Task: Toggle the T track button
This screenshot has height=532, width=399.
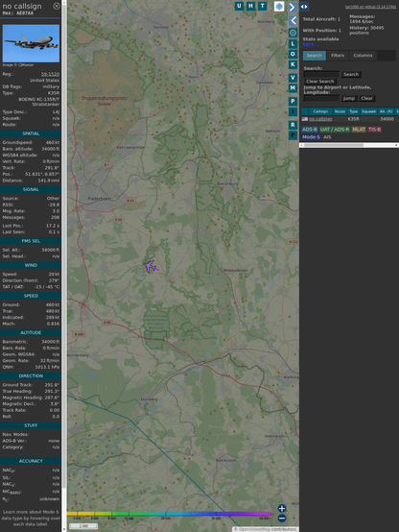Action: (x=262, y=6)
